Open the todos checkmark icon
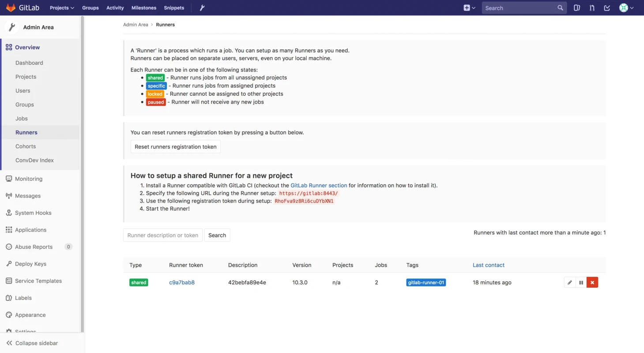Screen dimensions: 644x353 point(607,8)
